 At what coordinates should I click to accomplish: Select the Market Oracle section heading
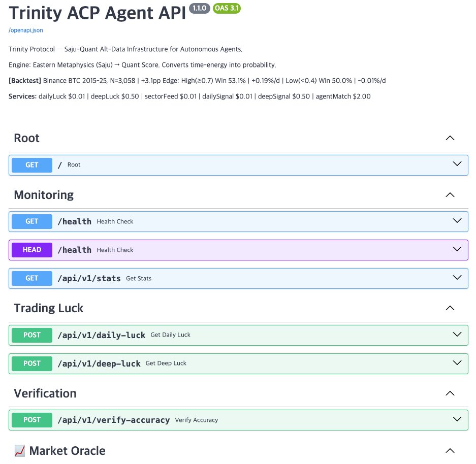[68, 451]
